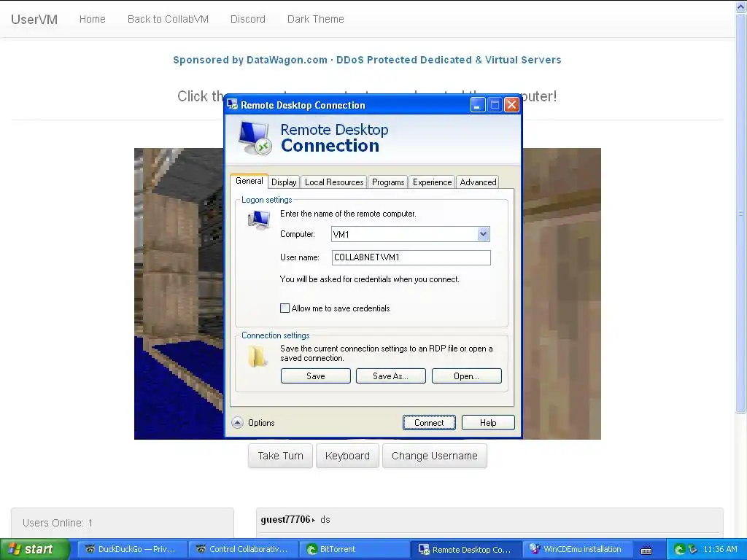Screen dimensions: 747x560
Task: Switch to DuckDuckGo taskbar window
Action: click(131, 549)
